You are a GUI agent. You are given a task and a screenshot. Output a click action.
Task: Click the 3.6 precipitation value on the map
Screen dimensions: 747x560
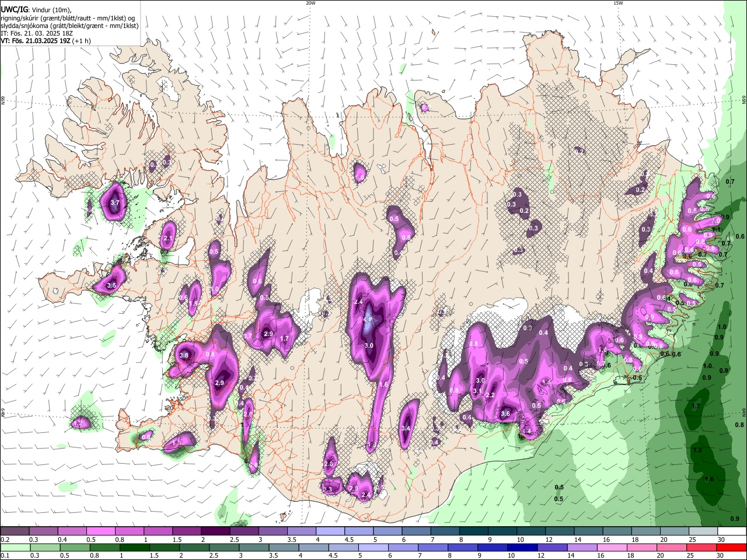tap(505, 414)
